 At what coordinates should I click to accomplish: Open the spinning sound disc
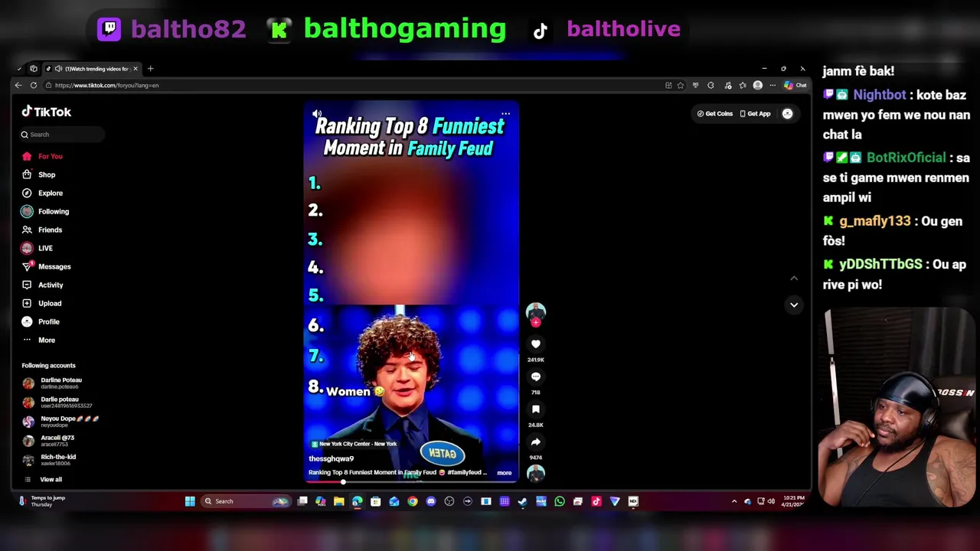tap(536, 474)
